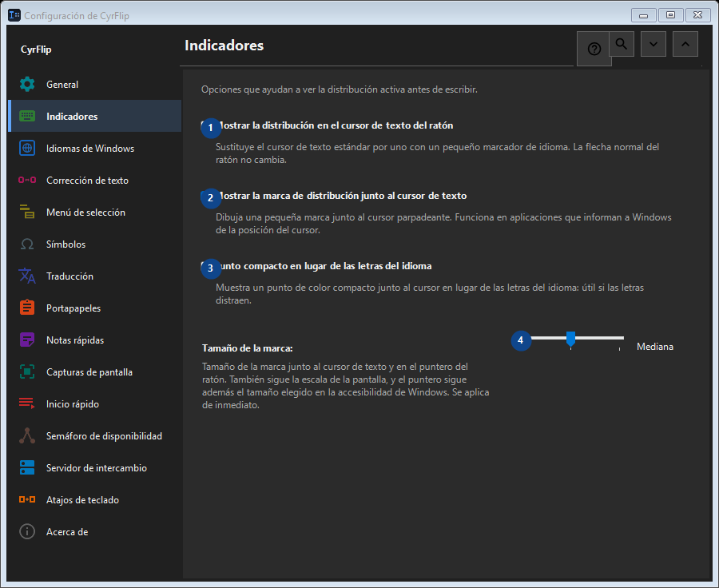Click the Capturas de pantalla capture icon
The image size is (719, 588).
tap(27, 372)
